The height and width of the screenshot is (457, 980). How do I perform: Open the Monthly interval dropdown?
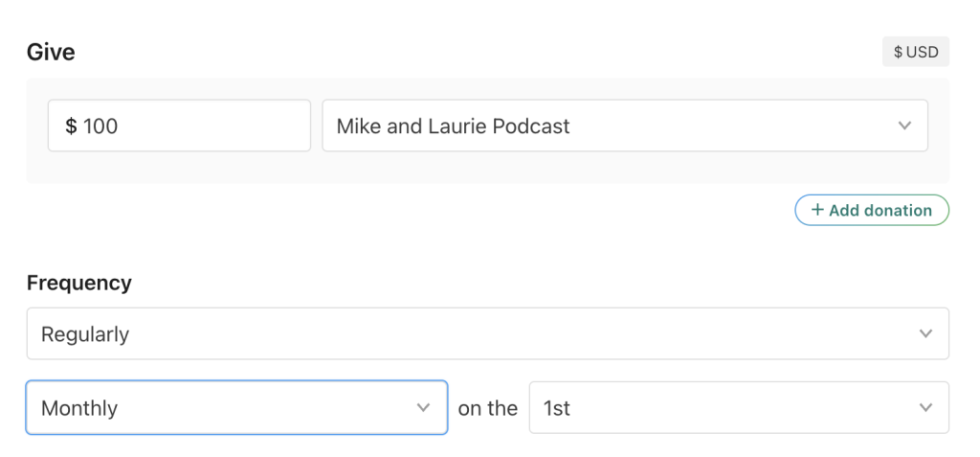[235, 408]
